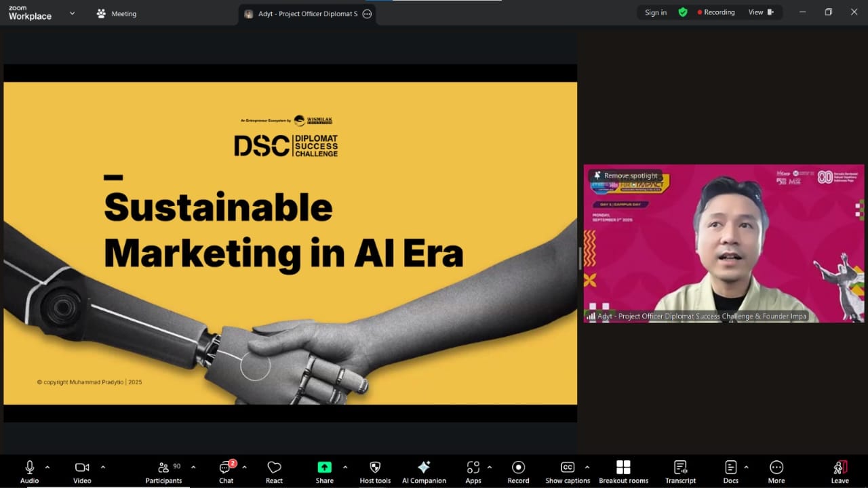
Task: Expand video options arrow beside Video
Action: click(x=103, y=467)
